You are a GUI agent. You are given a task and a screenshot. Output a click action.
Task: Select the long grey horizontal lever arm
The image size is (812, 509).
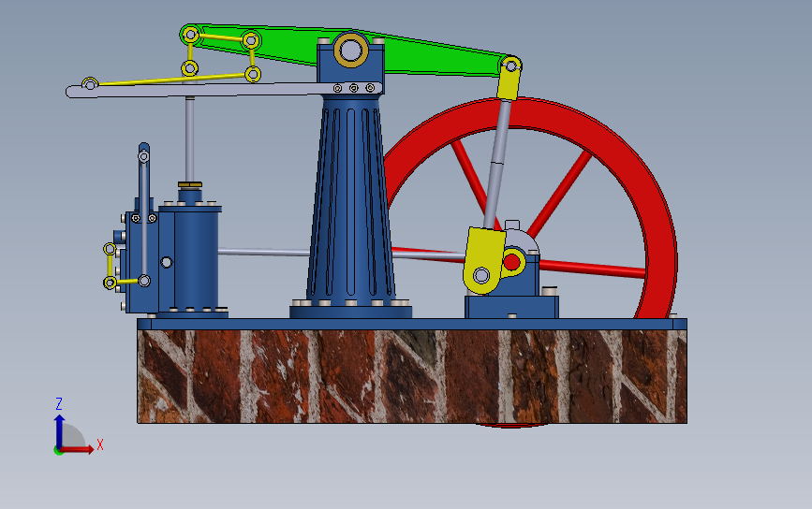pos(224,90)
